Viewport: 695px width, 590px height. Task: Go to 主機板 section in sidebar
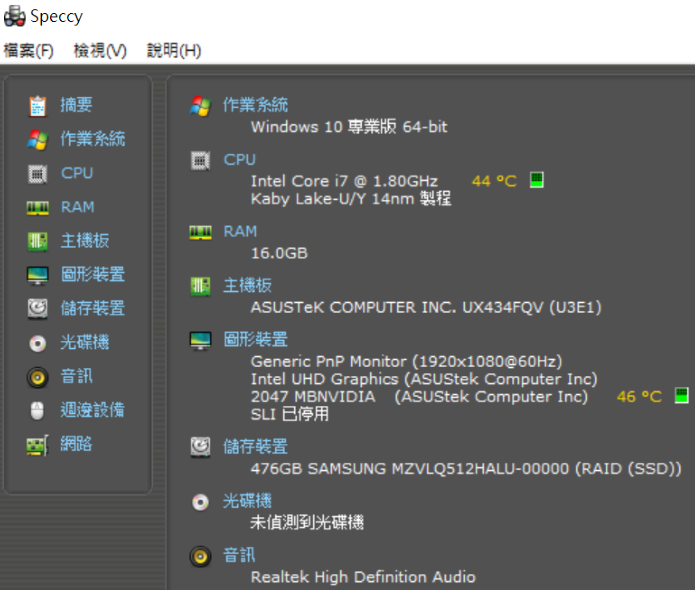click(85, 241)
